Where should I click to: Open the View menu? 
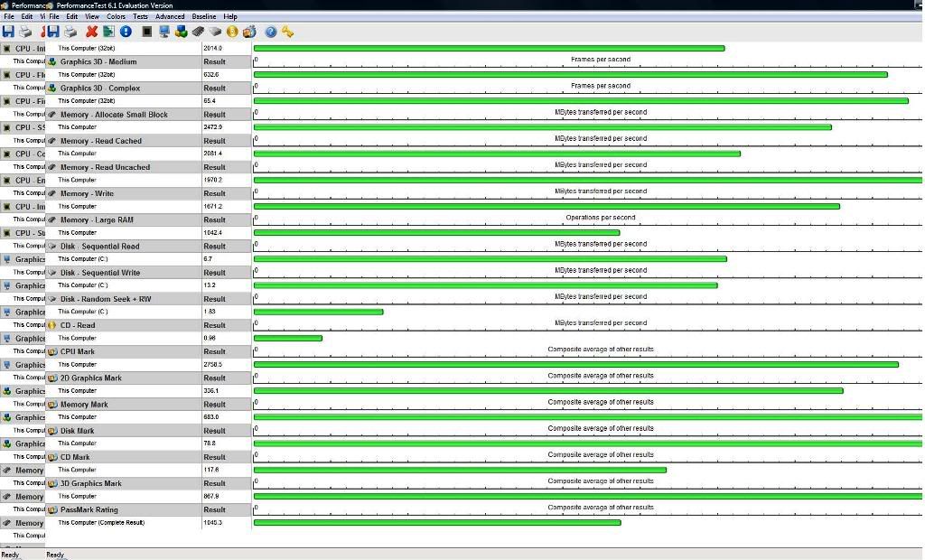(x=92, y=16)
